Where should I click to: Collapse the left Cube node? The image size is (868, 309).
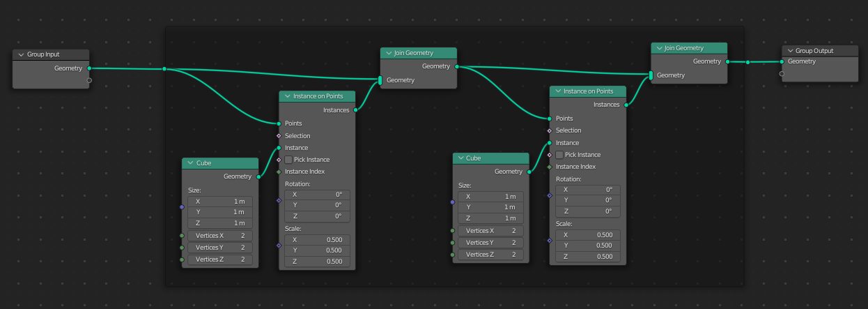(x=190, y=163)
